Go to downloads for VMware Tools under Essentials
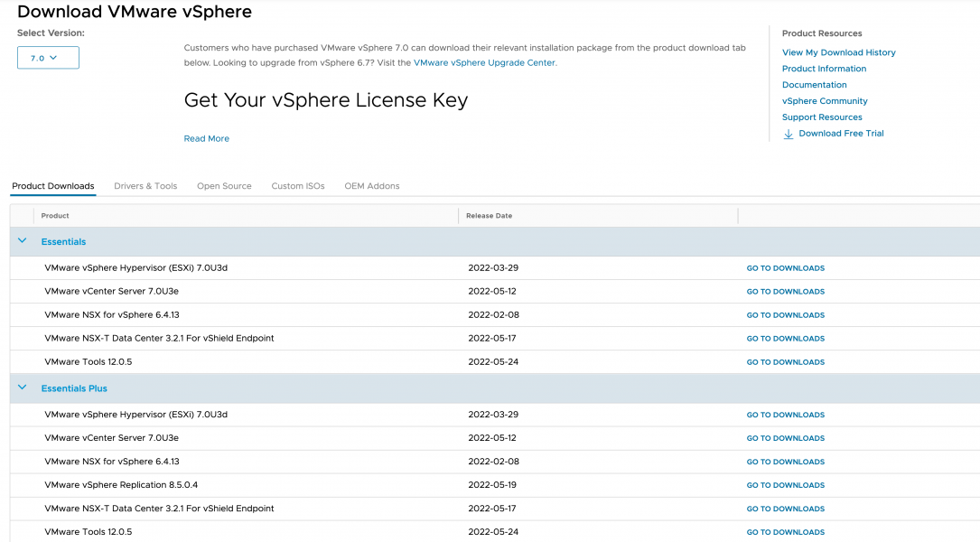The height and width of the screenshot is (542, 980). coord(786,362)
